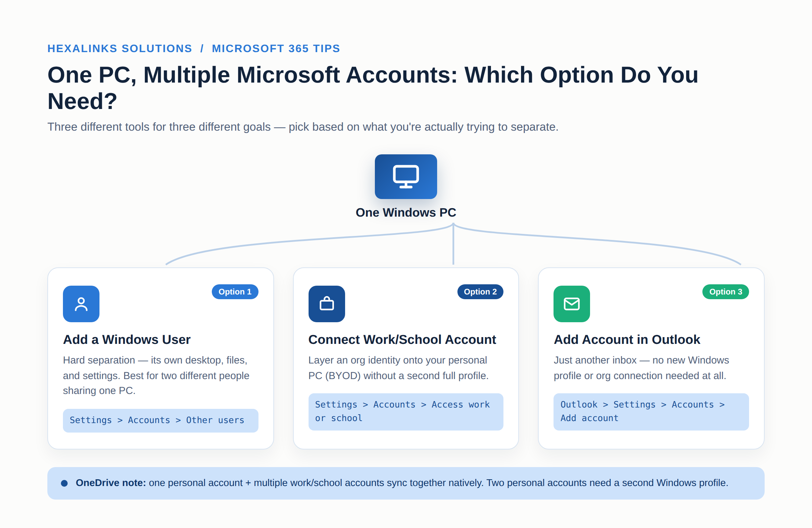812x528 pixels.
Task: Click the green envelope icon for Outlook
Action: pos(571,304)
